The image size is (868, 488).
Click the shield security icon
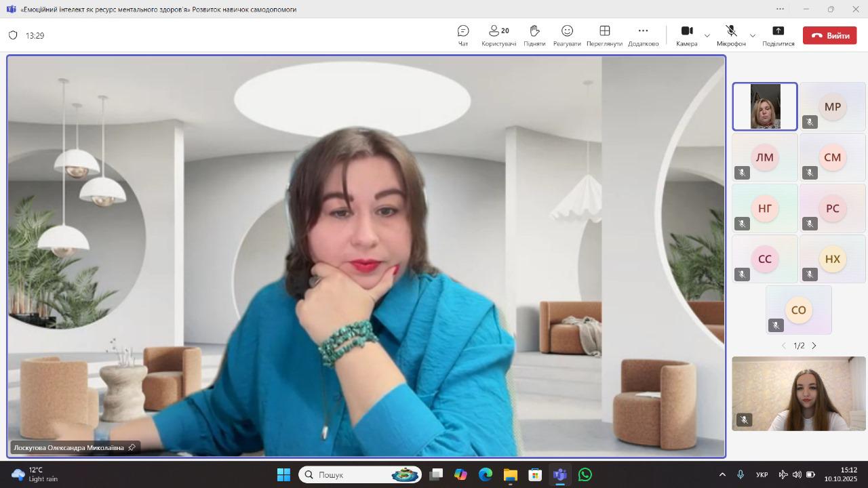pyautogui.click(x=13, y=35)
